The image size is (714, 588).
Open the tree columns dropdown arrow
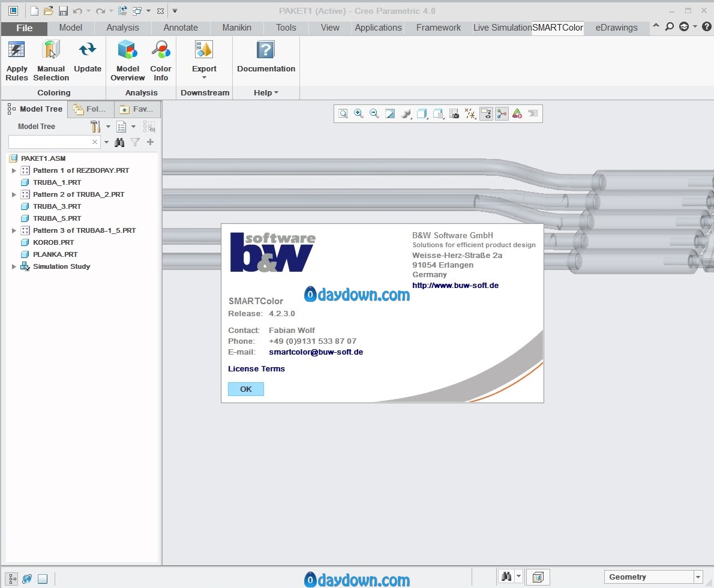pyautogui.click(x=133, y=127)
